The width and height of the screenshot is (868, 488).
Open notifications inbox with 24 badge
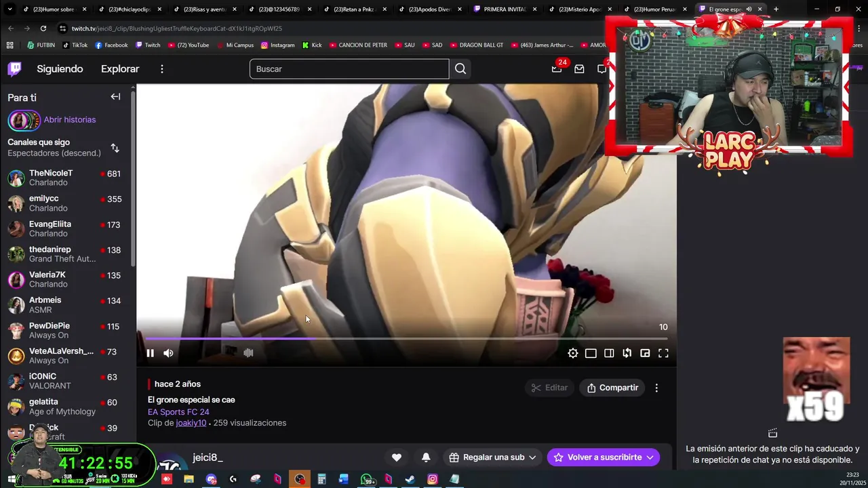coord(557,68)
